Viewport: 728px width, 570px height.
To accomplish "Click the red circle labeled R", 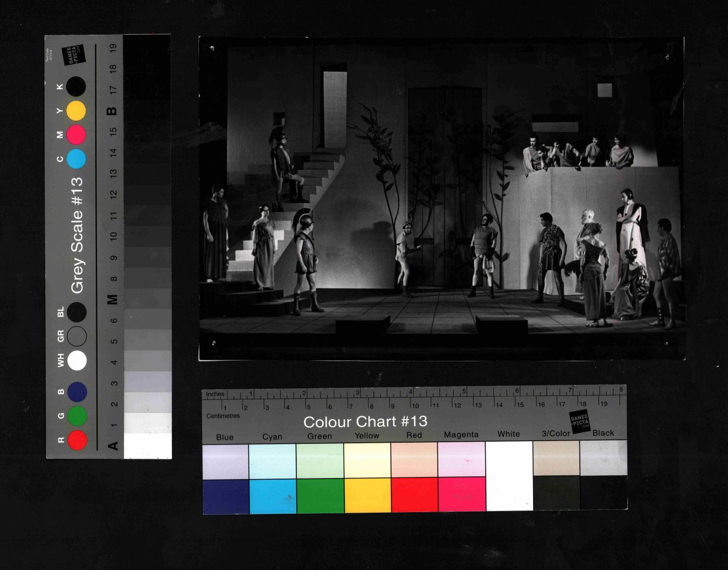I will pyautogui.click(x=77, y=440).
